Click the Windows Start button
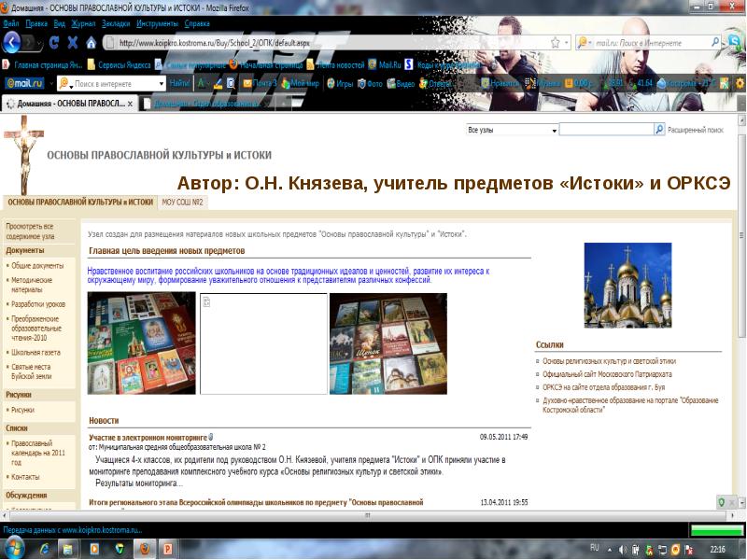Image resolution: width=747 pixels, height=560 pixels. click(x=16, y=548)
